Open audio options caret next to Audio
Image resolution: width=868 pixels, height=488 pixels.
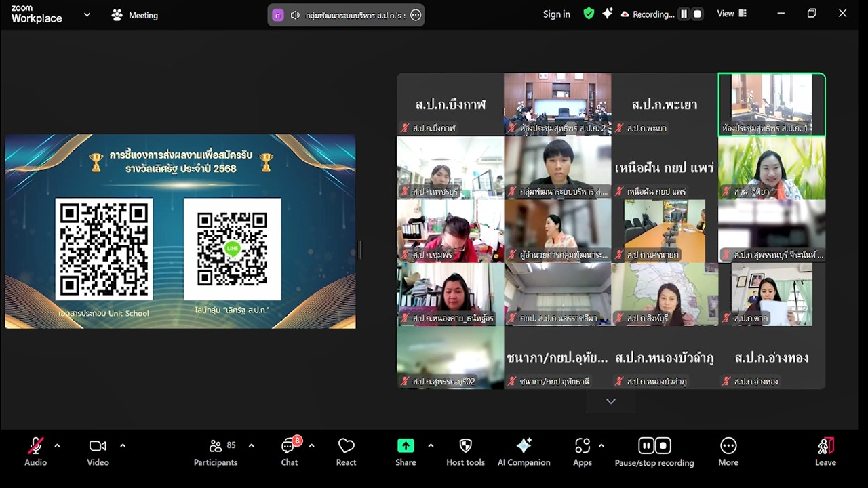pyautogui.click(x=57, y=445)
